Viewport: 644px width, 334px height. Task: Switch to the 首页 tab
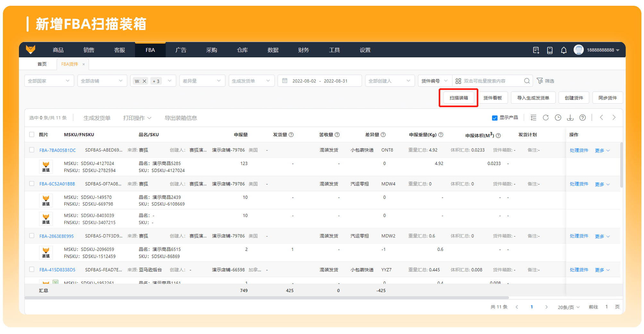click(42, 64)
